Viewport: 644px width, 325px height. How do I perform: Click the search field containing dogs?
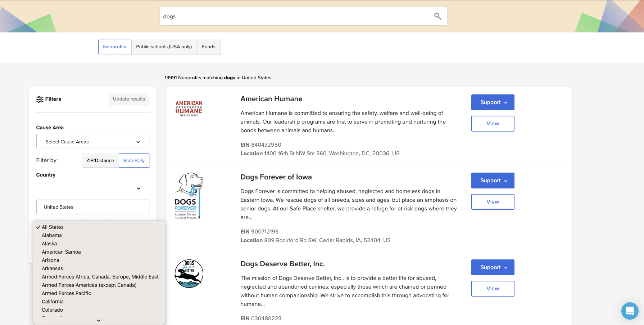(x=295, y=17)
